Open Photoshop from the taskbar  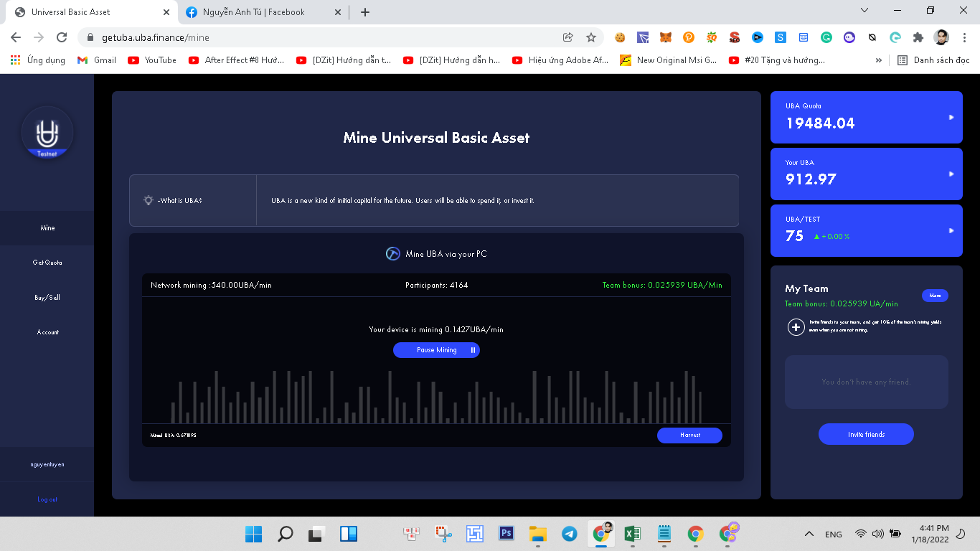(x=507, y=533)
